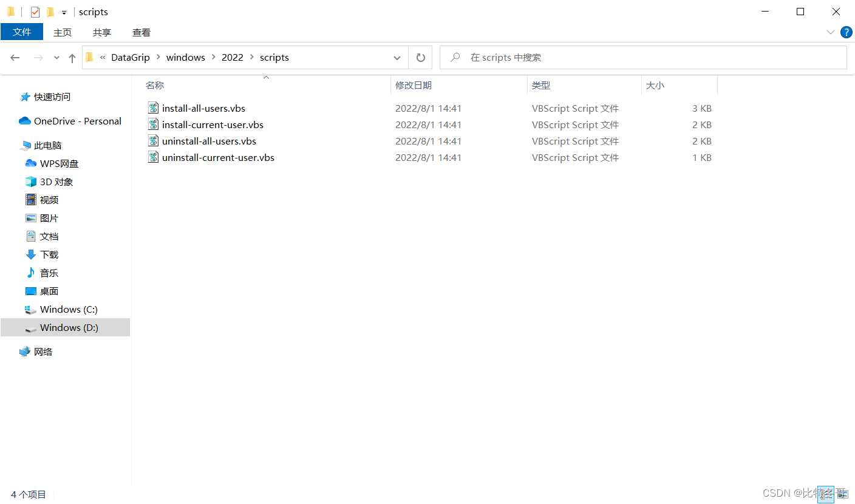Select the install-all-users.vbs script icon
The height and width of the screenshot is (504, 855).
click(153, 108)
